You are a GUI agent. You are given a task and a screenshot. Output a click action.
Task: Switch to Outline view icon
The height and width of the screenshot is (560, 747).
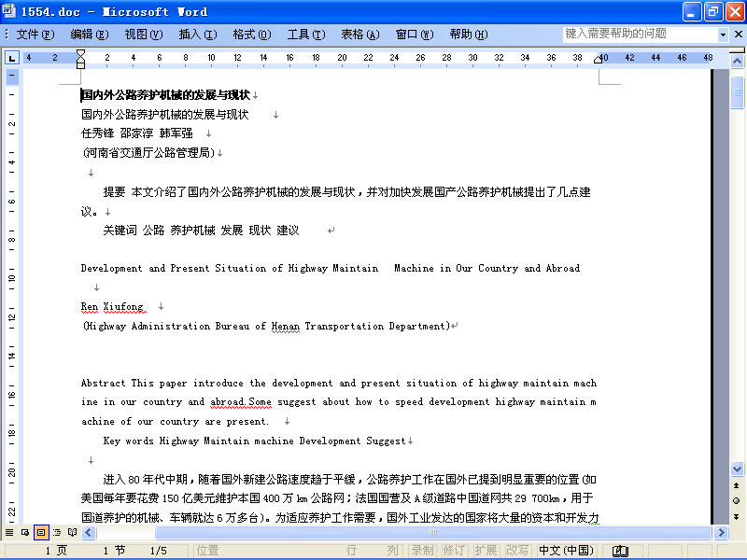(57, 532)
